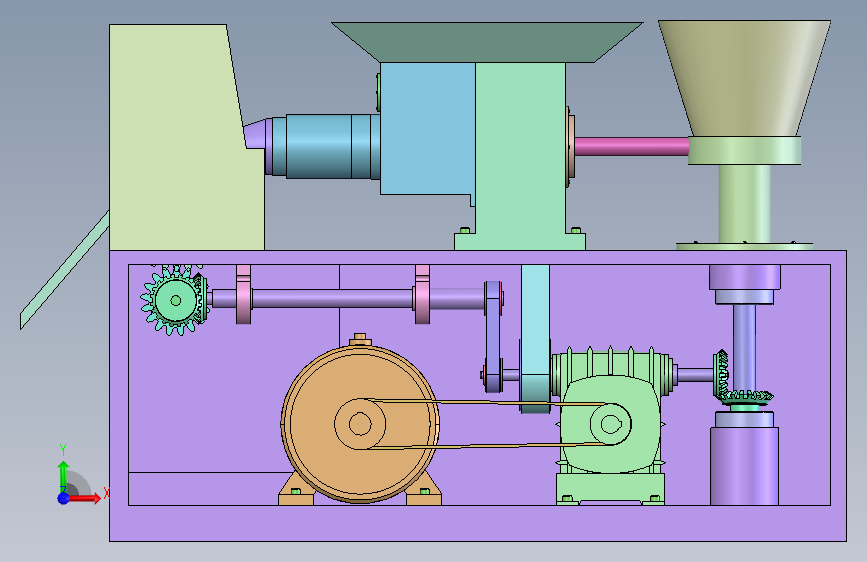
Task: Select the pulley on the green reducer
Action: click(610, 424)
